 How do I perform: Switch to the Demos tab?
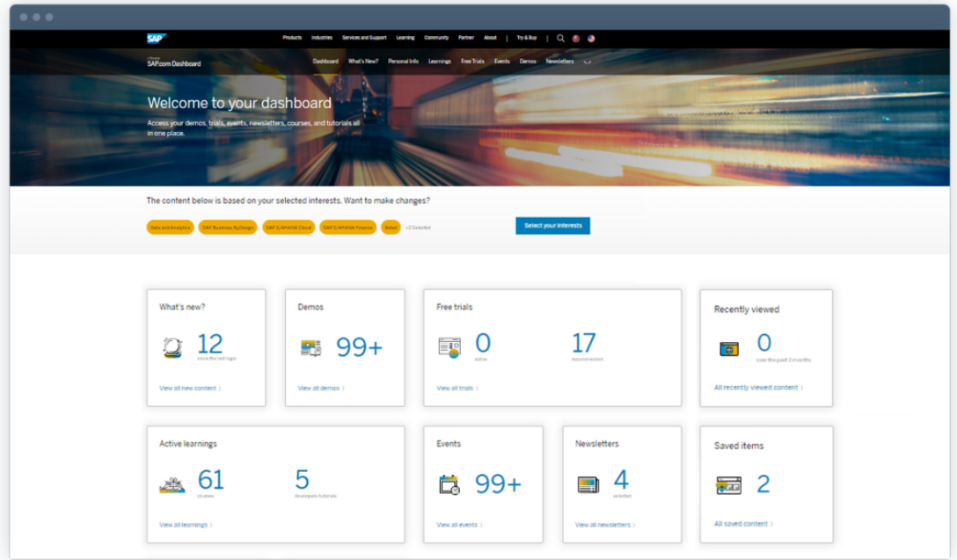click(x=528, y=61)
